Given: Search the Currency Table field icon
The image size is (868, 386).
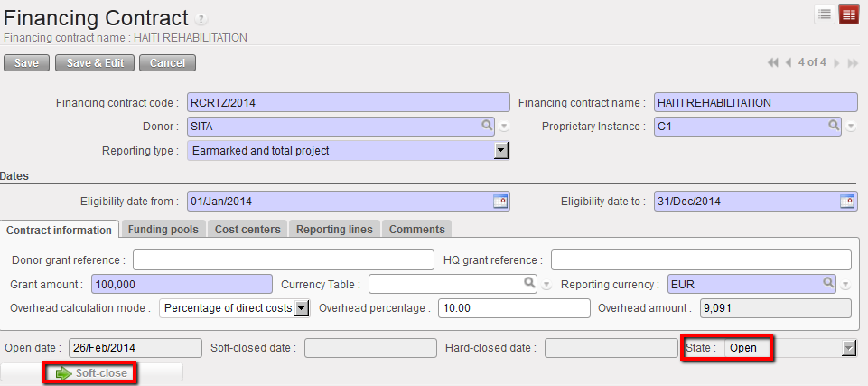Looking at the screenshot, I should pos(531,284).
